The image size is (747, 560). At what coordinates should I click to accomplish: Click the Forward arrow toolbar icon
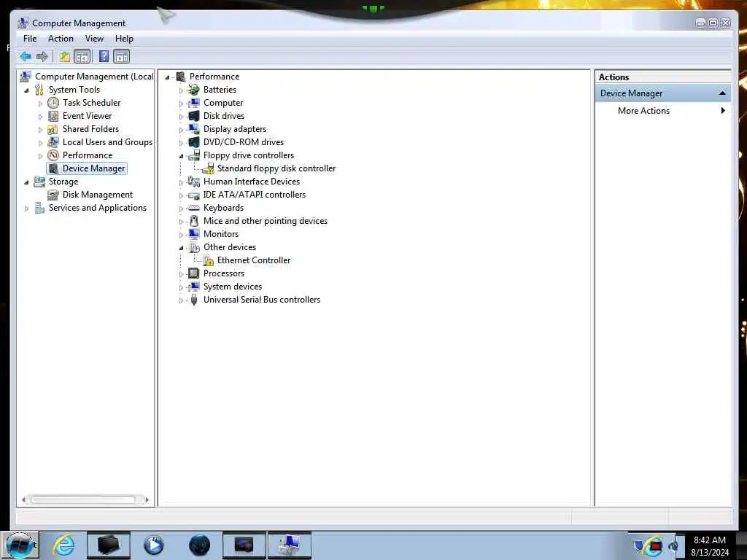42,57
